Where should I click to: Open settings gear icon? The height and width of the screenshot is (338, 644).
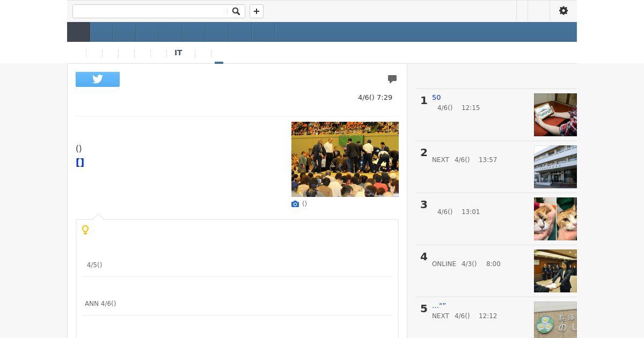point(563,11)
